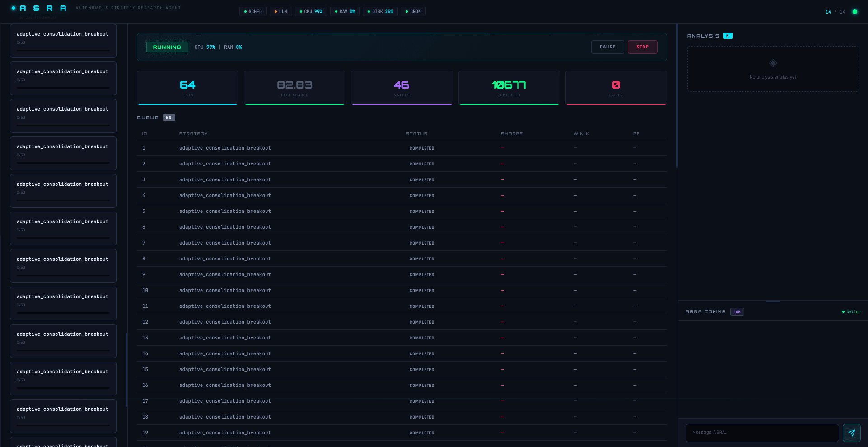Select strategy name in queue row 3

225,179
